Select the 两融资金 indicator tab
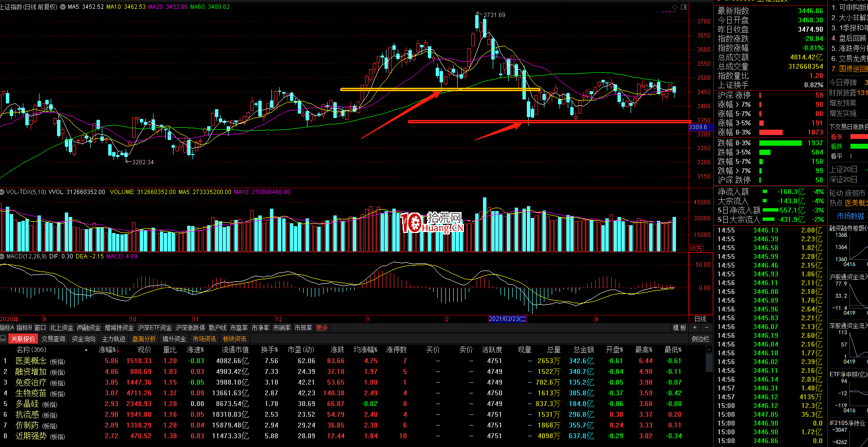The image size is (868, 447). click(x=89, y=328)
